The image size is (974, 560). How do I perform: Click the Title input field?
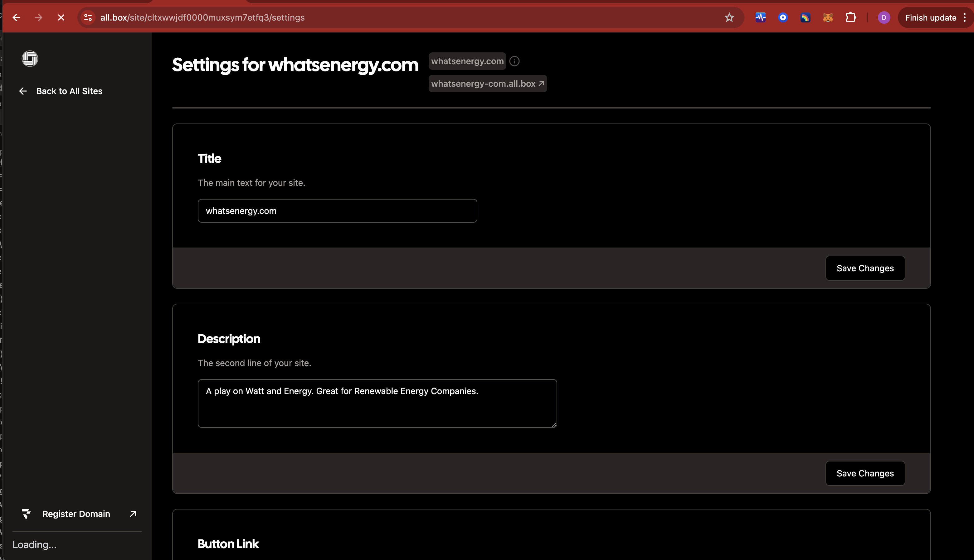click(x=337, y=211)
